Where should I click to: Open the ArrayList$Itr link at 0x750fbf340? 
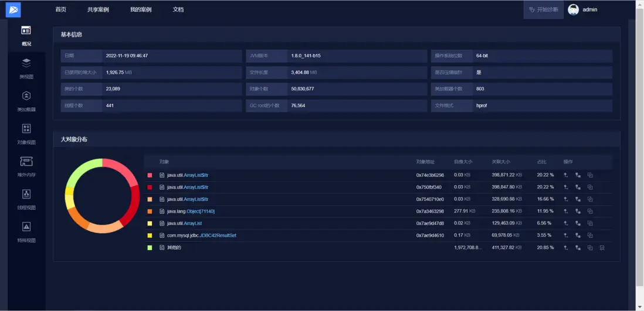click(x=188, y=187)
